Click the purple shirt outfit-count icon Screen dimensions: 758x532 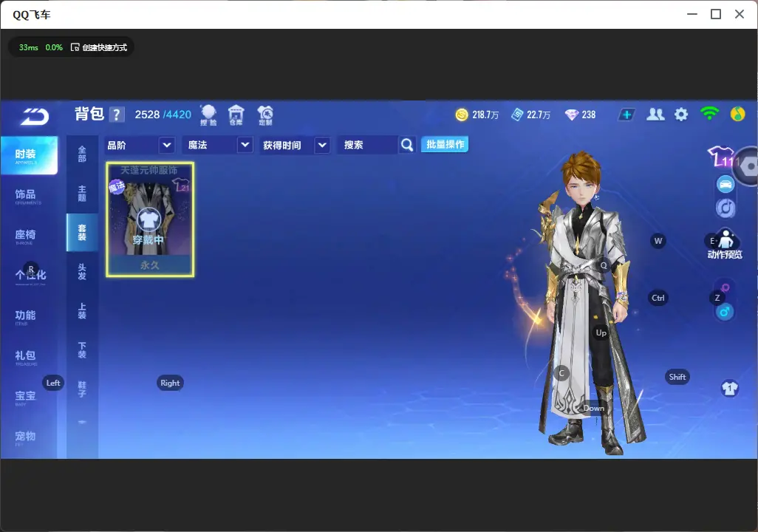click(x=721, y=157)
